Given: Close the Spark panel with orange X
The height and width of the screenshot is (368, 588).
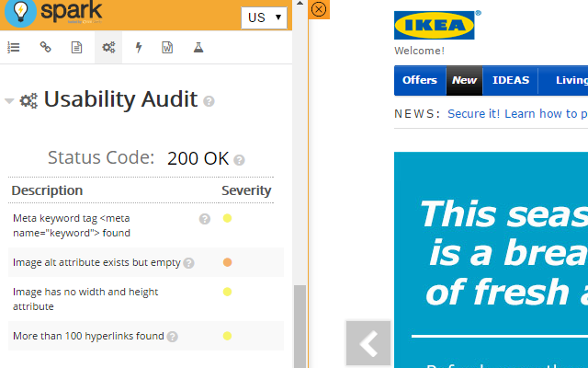Looking at the screenshot, I should click(x=319, y=9).
